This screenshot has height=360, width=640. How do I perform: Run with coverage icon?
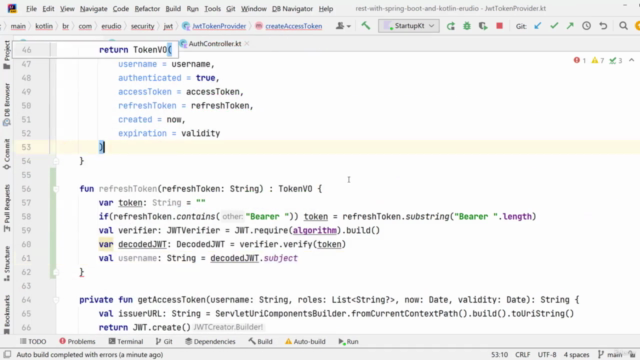tap(483, 26)
